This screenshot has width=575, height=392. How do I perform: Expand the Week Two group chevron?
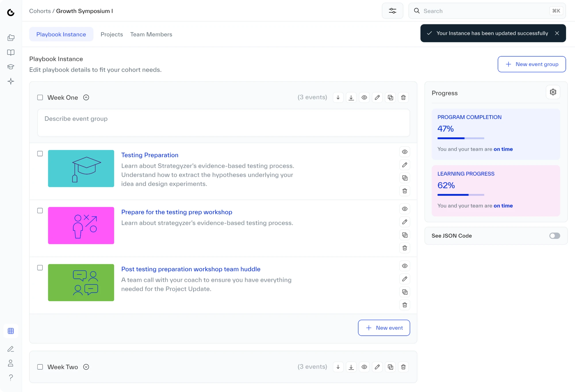[86, 367]
